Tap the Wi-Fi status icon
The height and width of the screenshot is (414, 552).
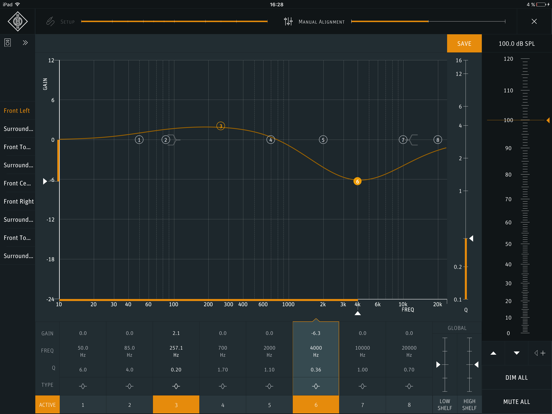[x=18, y=4]
